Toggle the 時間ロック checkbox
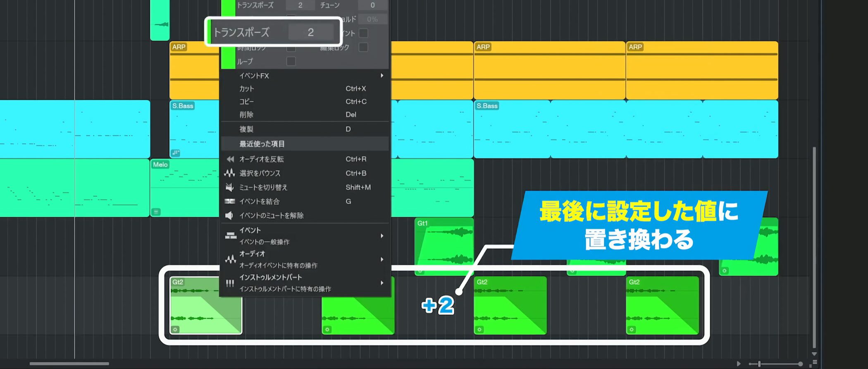 pos(291,48)
